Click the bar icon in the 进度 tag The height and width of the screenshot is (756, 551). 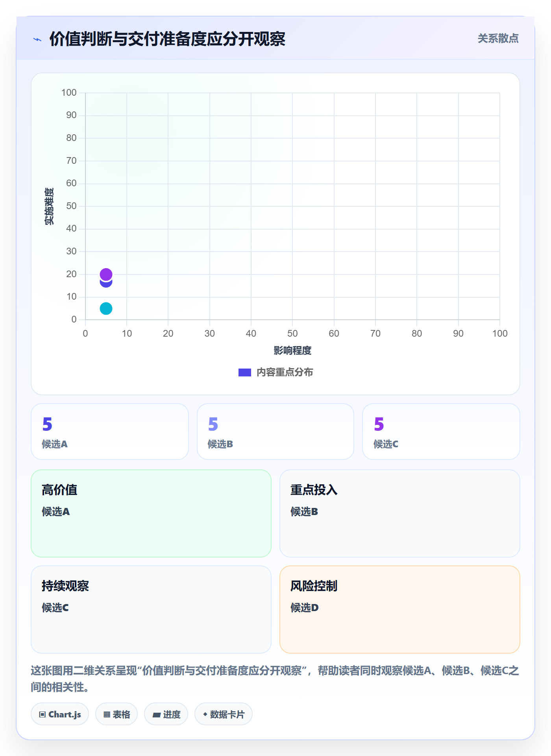[157, 715]
